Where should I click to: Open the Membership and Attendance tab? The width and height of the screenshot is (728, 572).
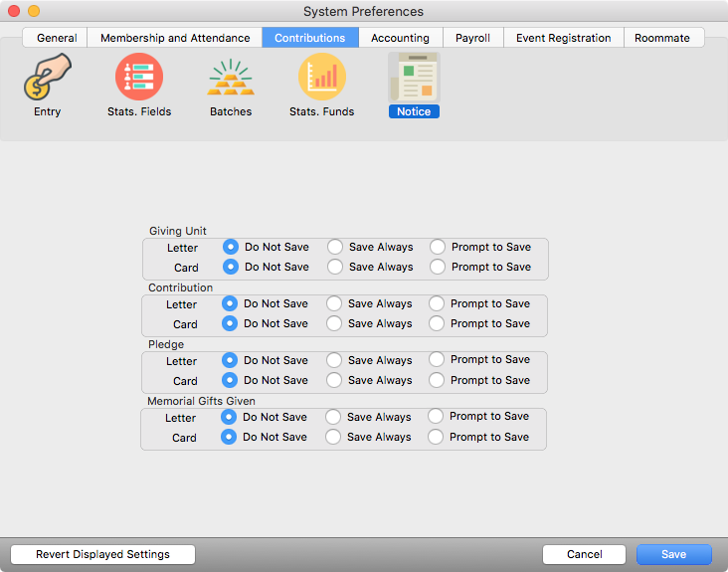175,38
